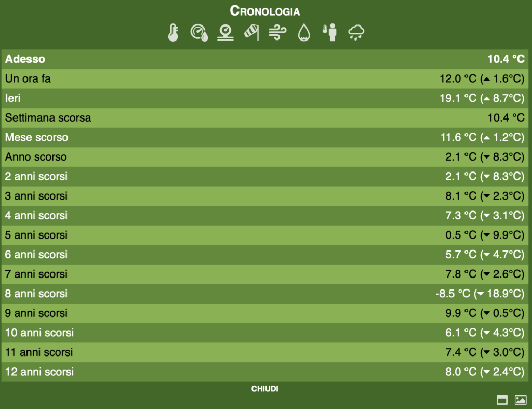Image resolution: width=532 pixels, height=409 pixels.
Task: Show barometric pressure history icon
Action: coord(225,33)
